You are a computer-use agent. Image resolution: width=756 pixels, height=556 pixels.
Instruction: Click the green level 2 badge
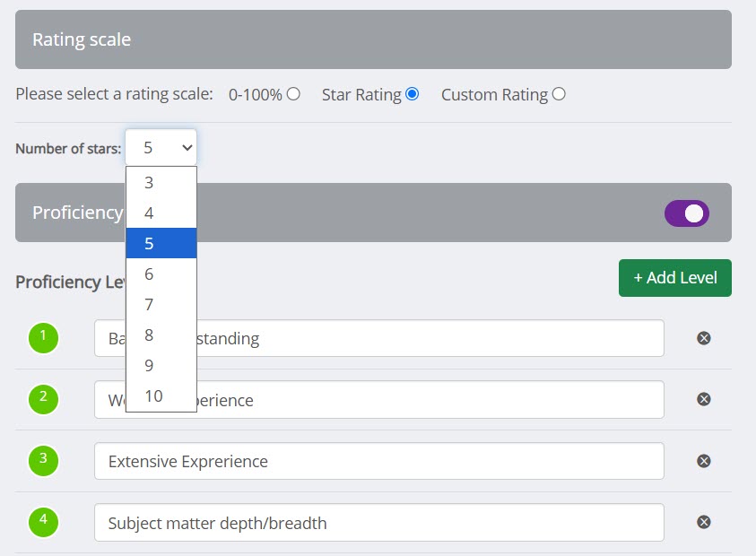point(43,399)
